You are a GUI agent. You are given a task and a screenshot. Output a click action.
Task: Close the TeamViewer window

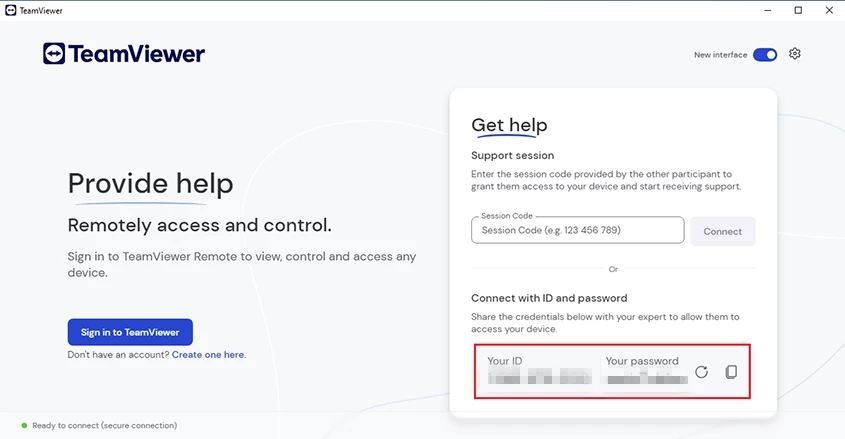[829, 10]
